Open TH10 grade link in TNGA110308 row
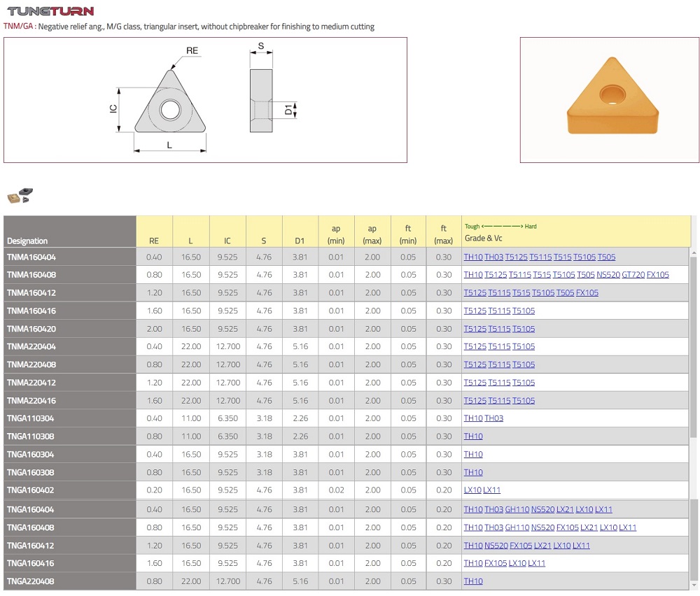Screen dimensions: 700x596 coord(473,437)
